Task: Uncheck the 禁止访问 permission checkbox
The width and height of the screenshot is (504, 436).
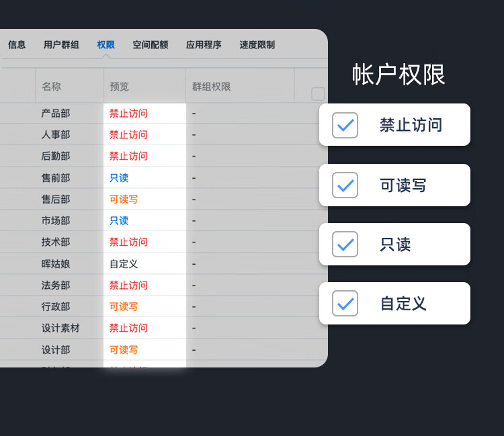Action: (x=345, y=125)
